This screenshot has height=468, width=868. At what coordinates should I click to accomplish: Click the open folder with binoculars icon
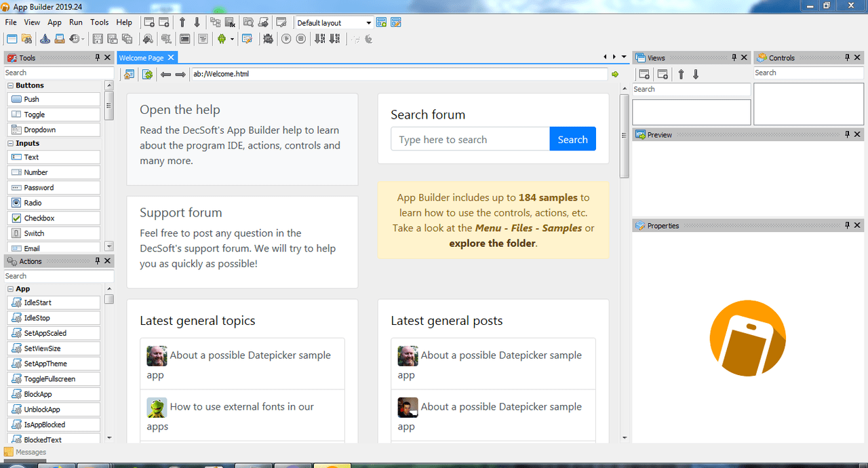pos(26,39)
